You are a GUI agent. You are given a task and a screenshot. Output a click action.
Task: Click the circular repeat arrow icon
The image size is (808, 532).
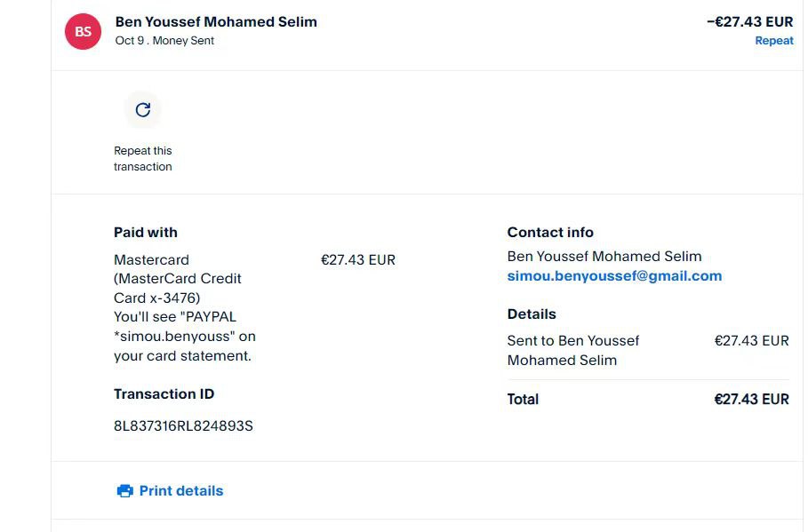[142, 110]
